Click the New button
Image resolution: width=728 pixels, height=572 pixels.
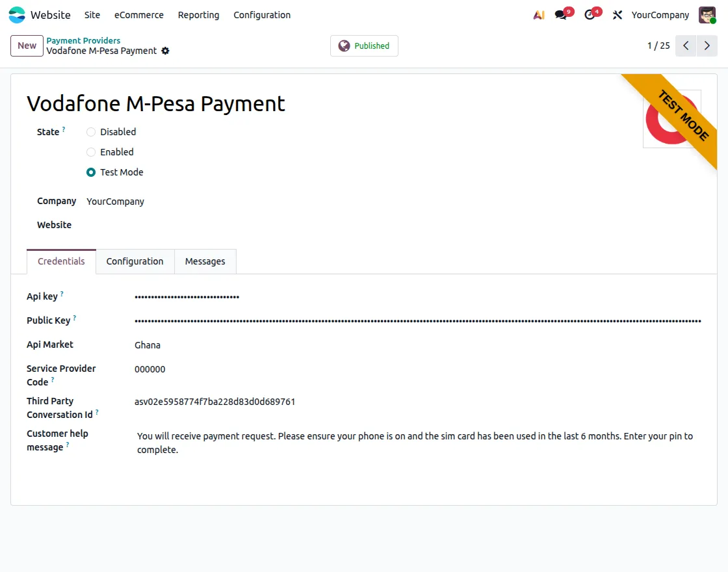27,45
